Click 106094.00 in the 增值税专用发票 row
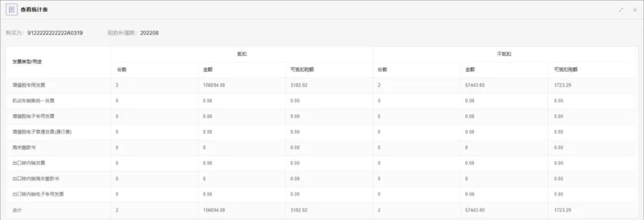The height and width of the screenshot is (220, 644). [214, 85]
